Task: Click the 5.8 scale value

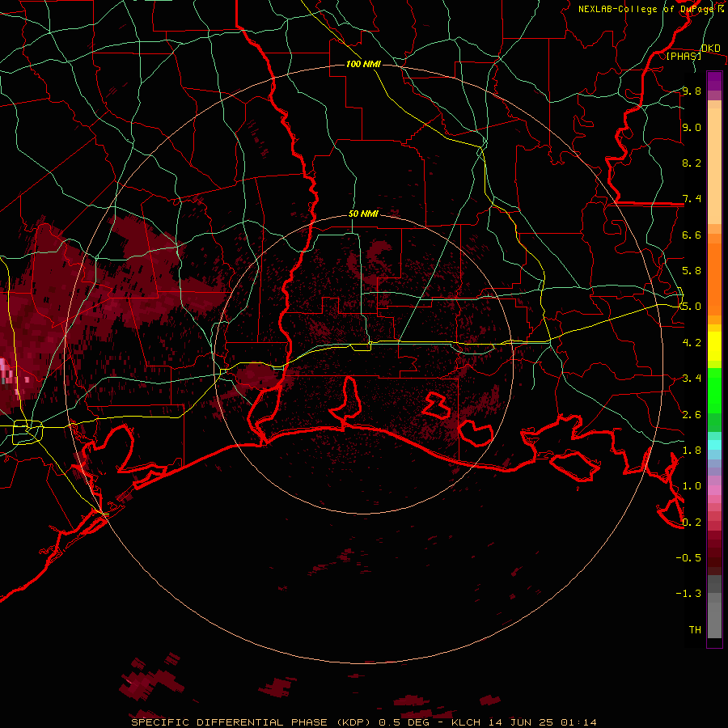Action: tap(692, 271)
